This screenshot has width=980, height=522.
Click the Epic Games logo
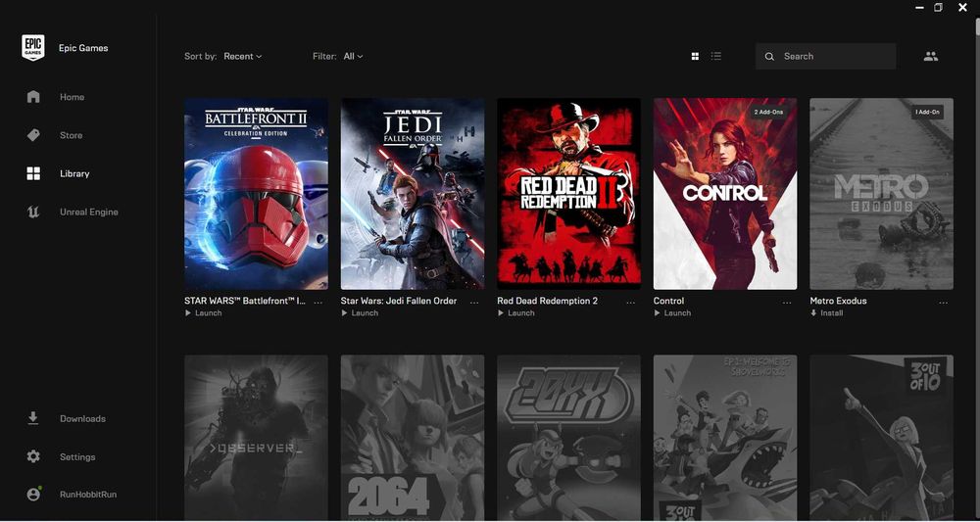[33, 47]
